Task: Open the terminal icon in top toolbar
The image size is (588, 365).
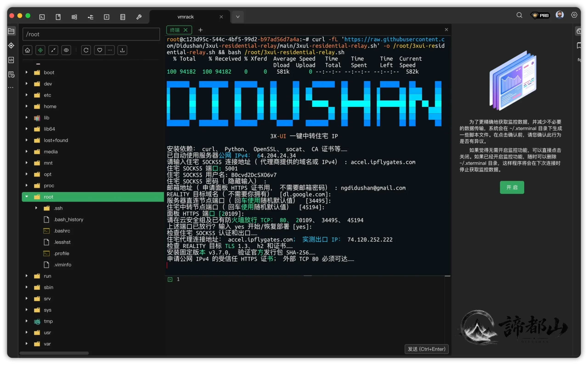Action: 42,17
